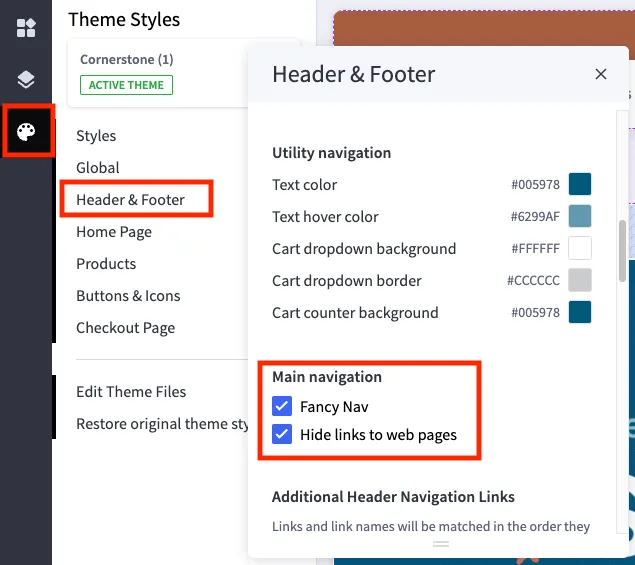
Task: Open the Global settings section
Action: (x=98, y=168)
